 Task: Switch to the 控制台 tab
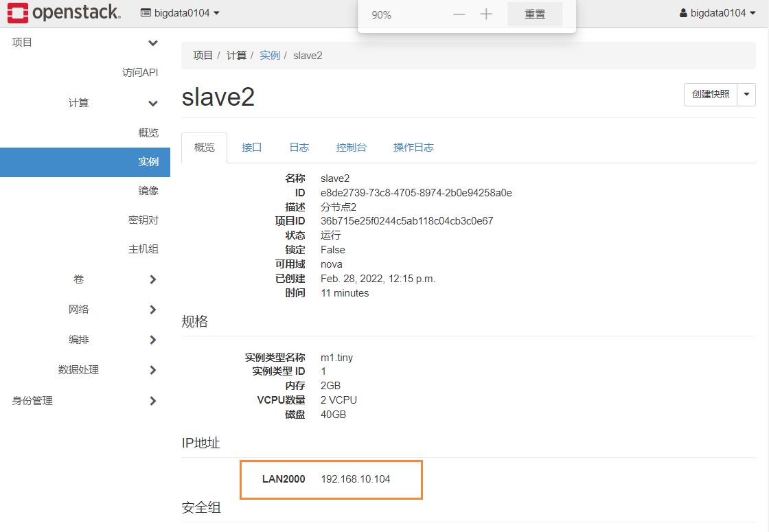tap(351, 148)
